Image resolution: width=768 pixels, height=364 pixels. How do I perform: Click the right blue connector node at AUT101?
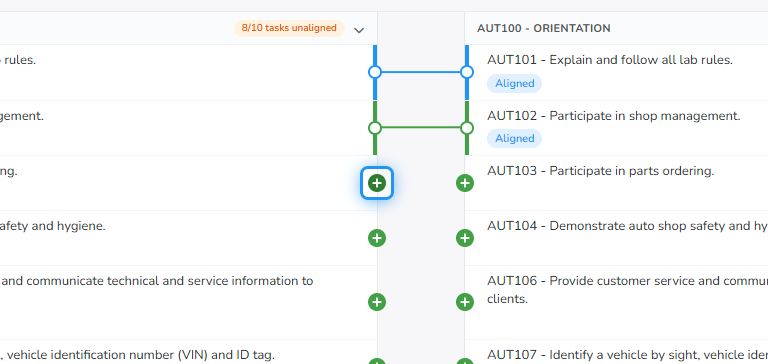467,73
